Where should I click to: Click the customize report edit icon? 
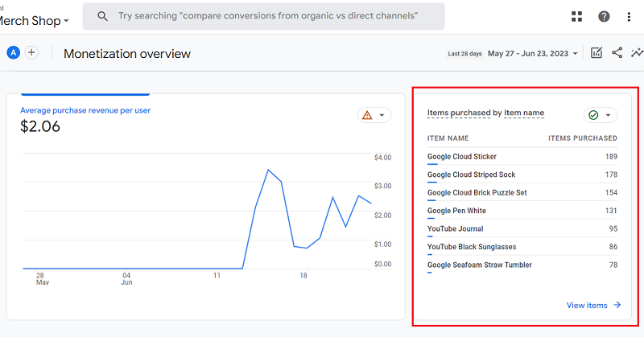coord(597,53)
